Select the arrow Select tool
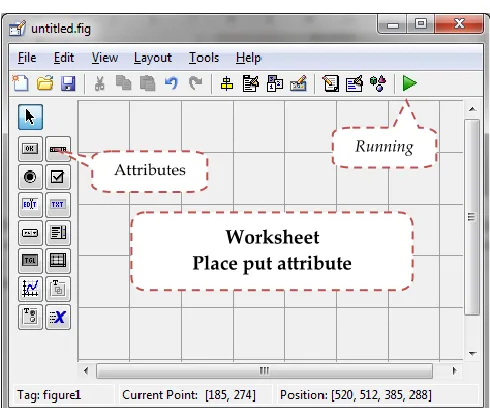Viewport: 490px width, 408px height. pos(30,117)
